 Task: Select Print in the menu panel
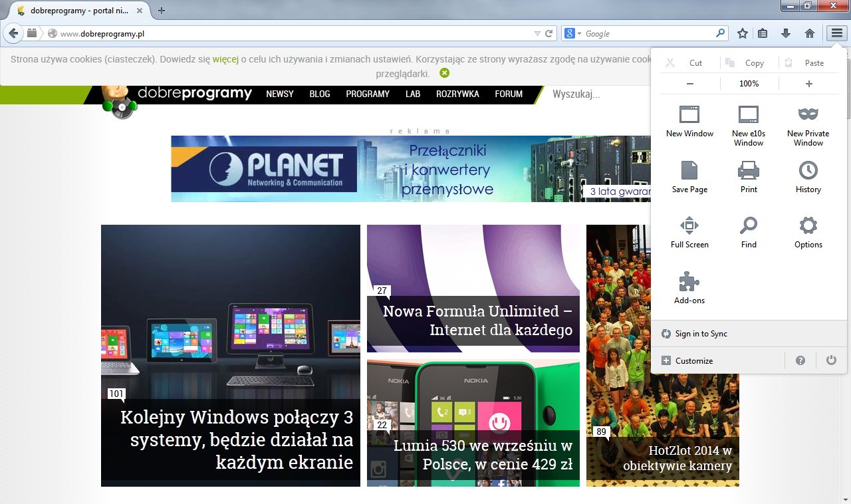(749, 176)
